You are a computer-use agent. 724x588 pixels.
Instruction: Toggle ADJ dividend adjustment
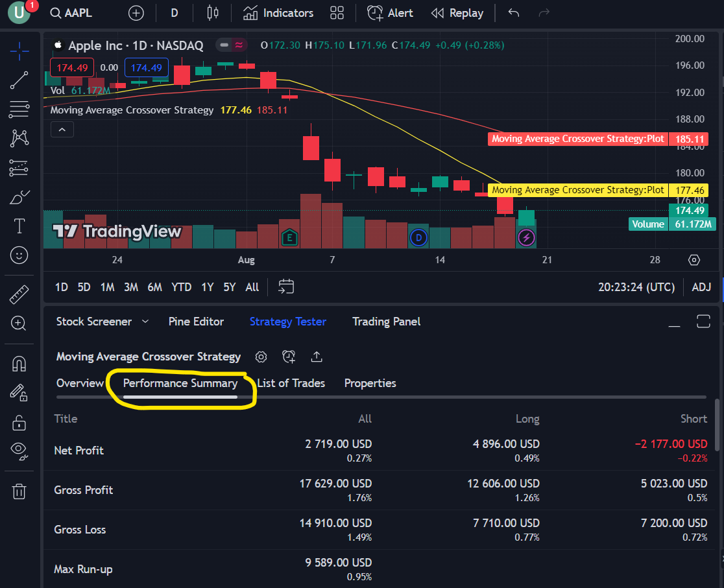(x=701, y=287)
